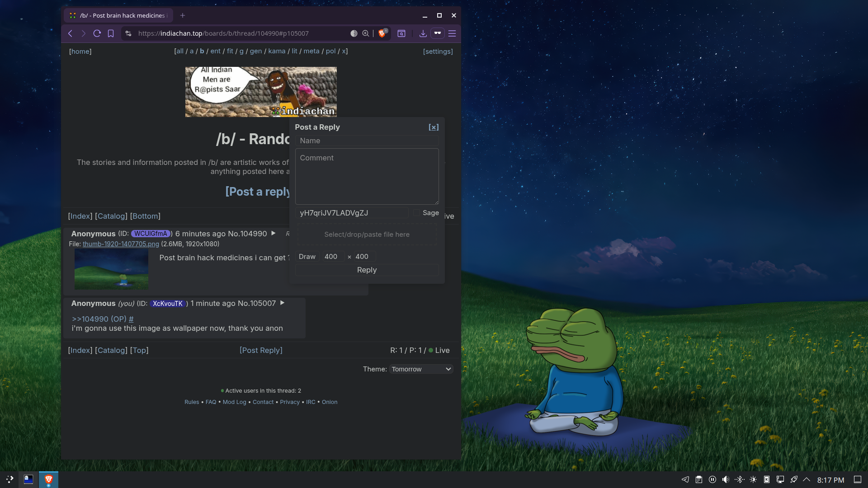Bookmark this page
Screen dimensions: 868x488
pos(111,33)
